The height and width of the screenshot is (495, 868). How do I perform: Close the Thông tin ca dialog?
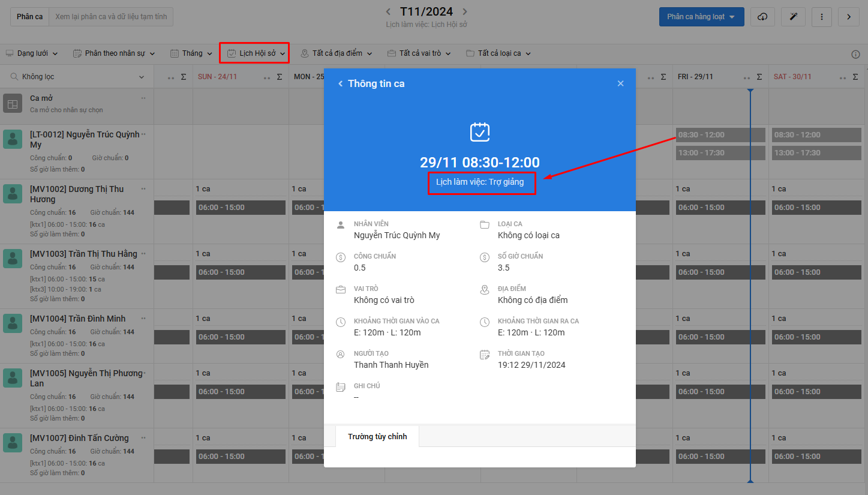[x=621, y=83]
